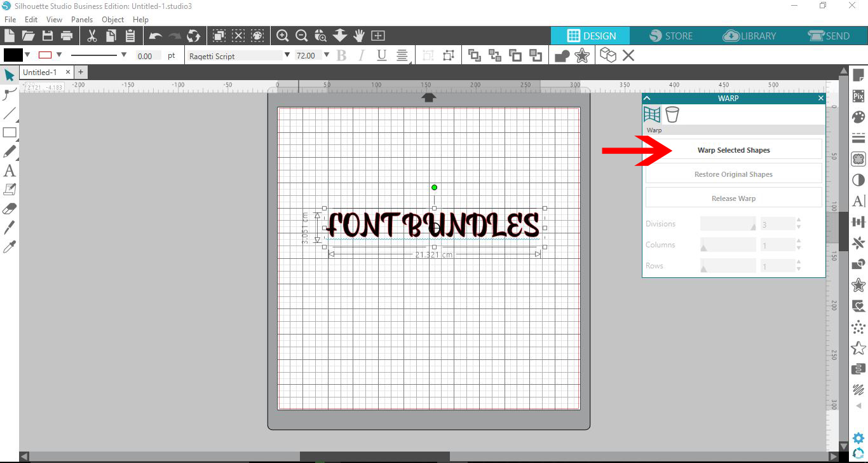Toggle italic formatting
The width and height of the screenshot is (868, 463).
pyautogui.click(x=360, y=55)
